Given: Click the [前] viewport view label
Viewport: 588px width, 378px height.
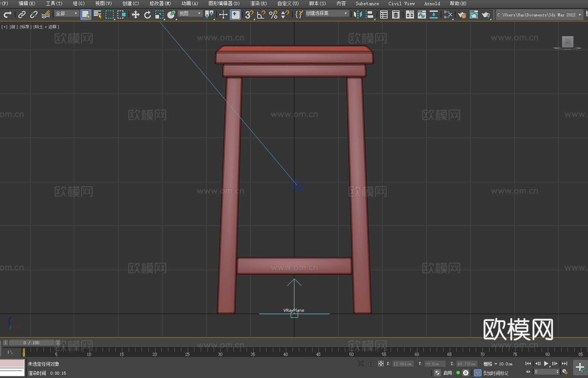Looking at the screenshot, I should (13, 27).
